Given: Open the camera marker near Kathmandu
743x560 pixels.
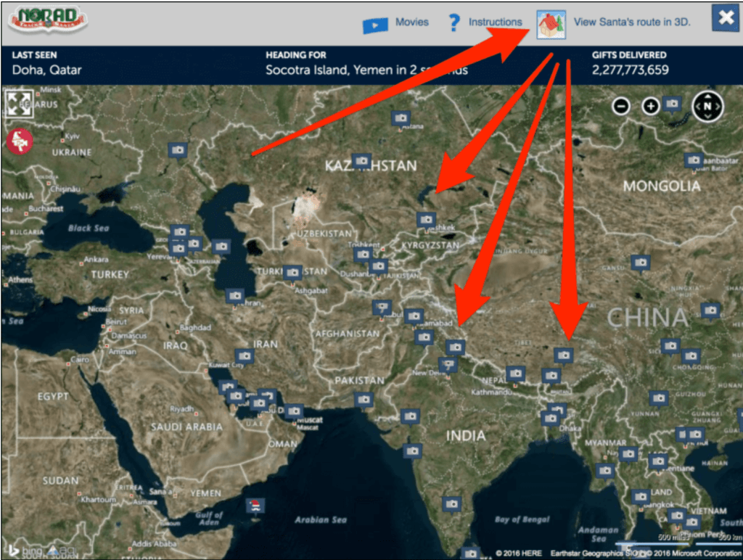Looking at the screenshot, I should [x=516, y=374].
